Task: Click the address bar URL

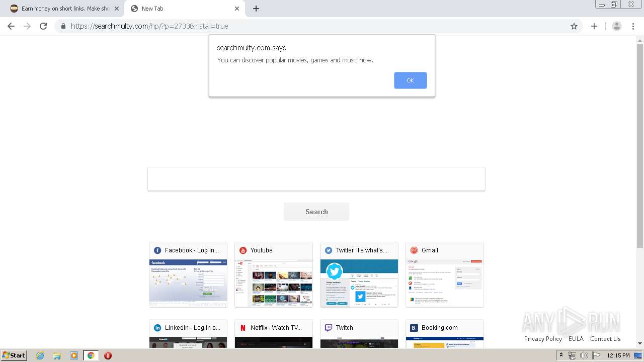Action: click(x=149, y=26)
